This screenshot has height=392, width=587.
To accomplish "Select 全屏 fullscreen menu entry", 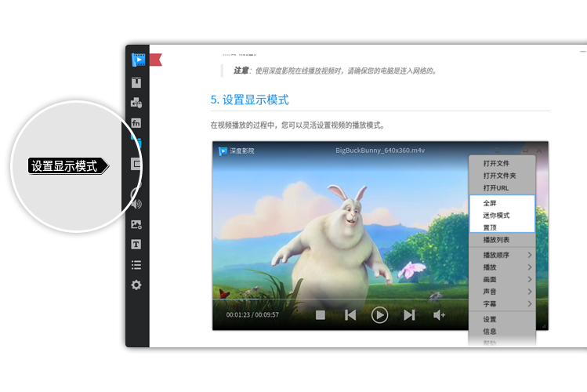I will pyautogui.click(x=502, y=203).
